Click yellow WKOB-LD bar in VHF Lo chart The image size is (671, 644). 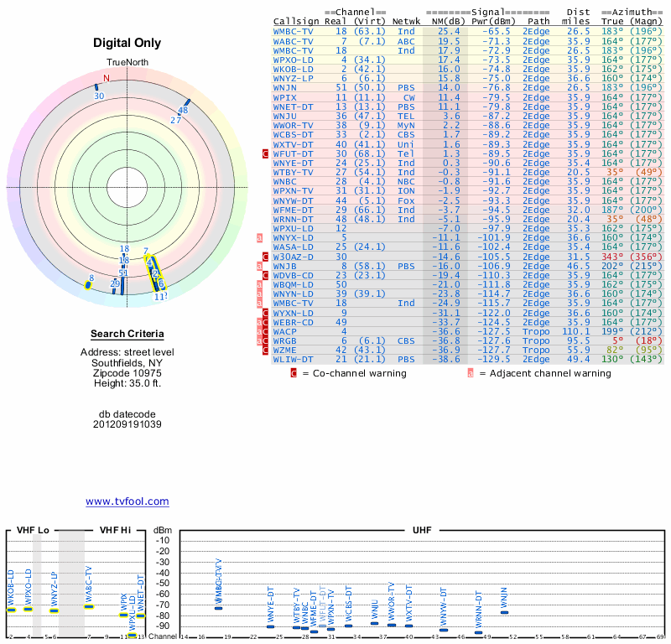click(x=12, y=610)
